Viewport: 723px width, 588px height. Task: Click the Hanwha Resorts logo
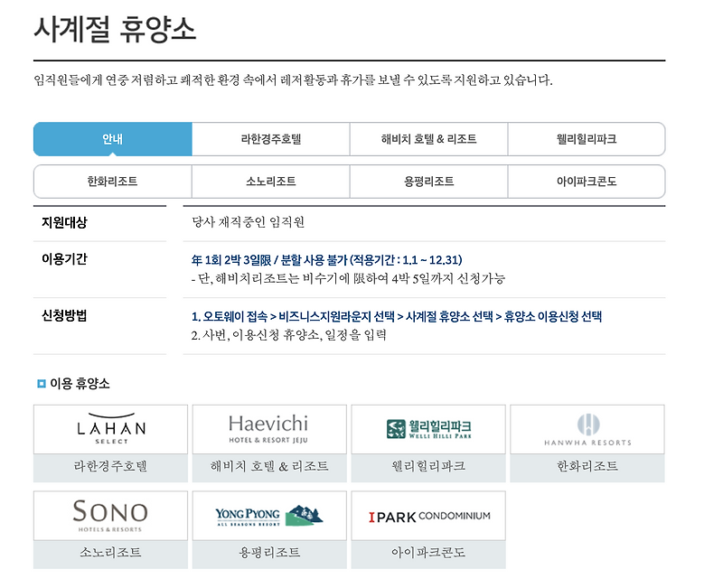(x=587, y=430)
